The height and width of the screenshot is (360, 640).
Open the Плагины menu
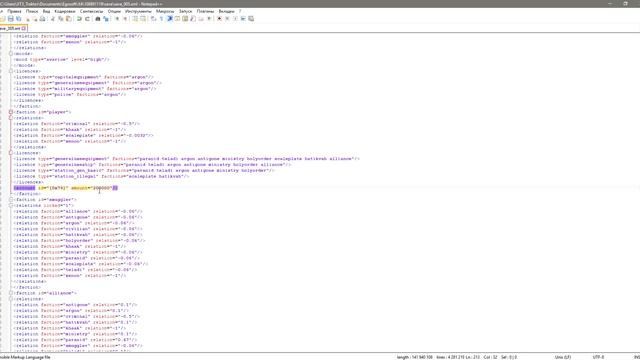[x=205, y=11]
